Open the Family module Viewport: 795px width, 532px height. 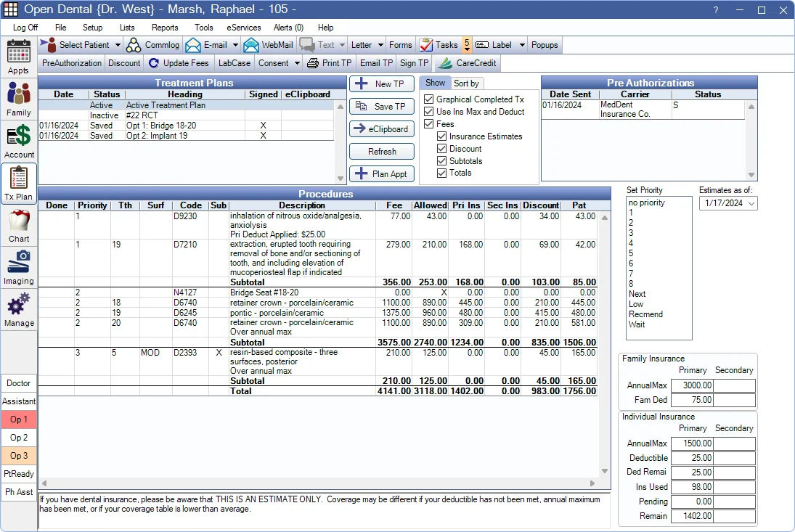tap(18, 99)
